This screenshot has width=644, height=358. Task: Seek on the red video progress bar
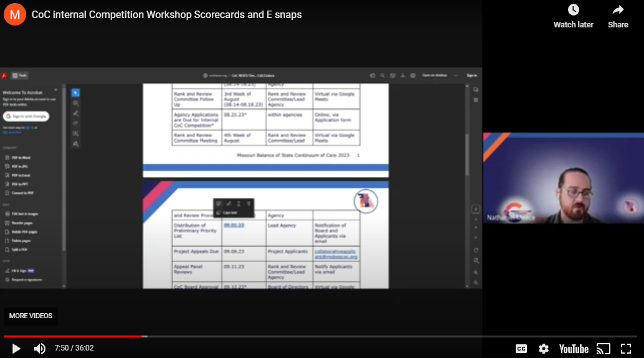pyautogui.click(x=73, y=336)
